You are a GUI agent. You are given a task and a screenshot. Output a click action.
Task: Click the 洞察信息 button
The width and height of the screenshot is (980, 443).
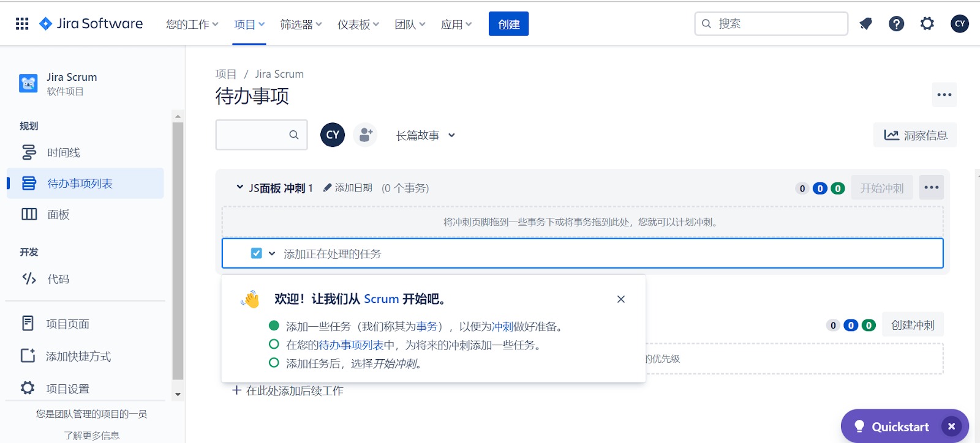[x=915, y=135]
